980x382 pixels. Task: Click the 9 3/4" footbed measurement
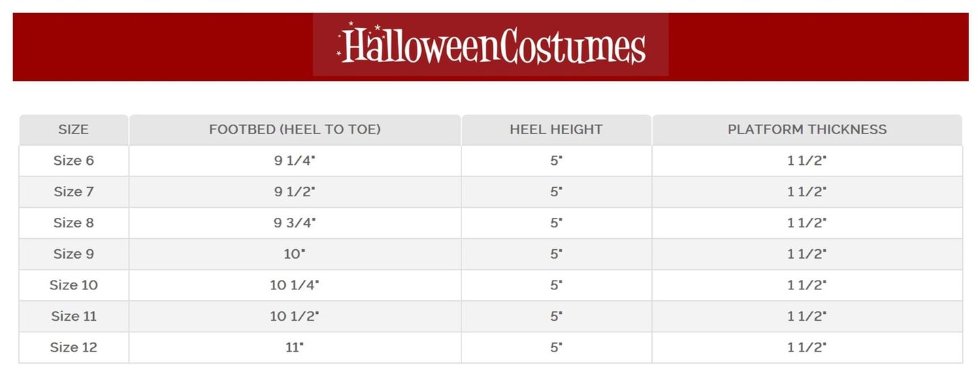click(x=295, y=223)
